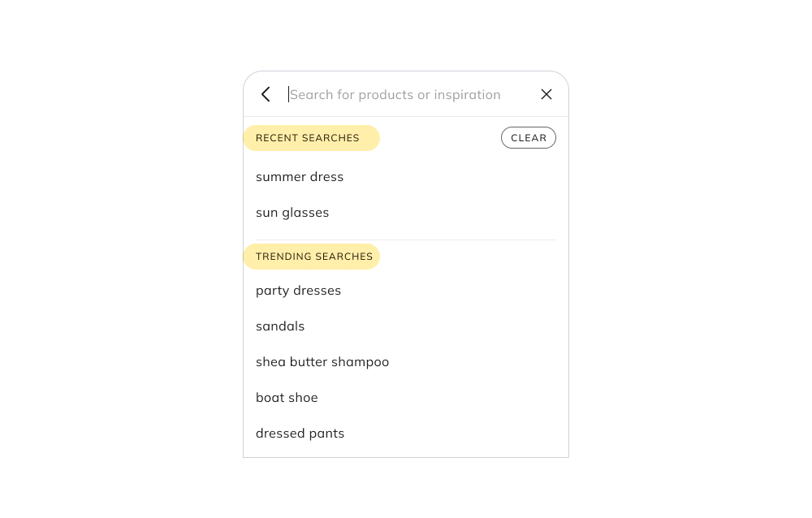Screen dimensions: 812x518
Task: Click the second item under Recent Searches
Action: [292, 213]
